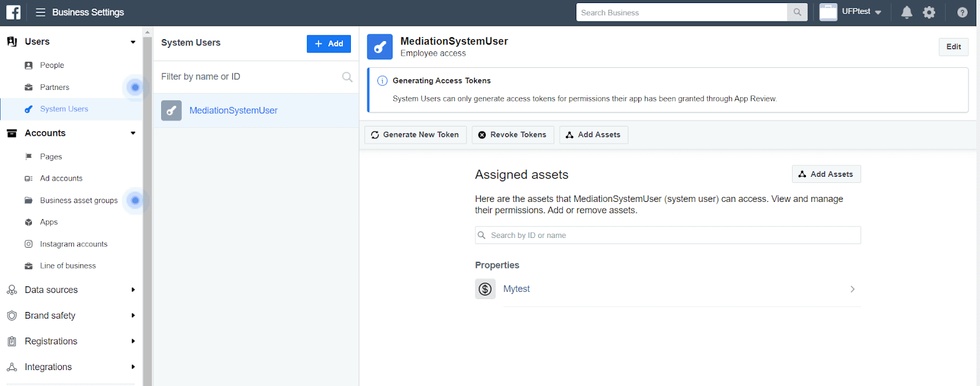Expand the Brand safety section
This screenshot has width=980, height=386.
[x=133, y=316]
